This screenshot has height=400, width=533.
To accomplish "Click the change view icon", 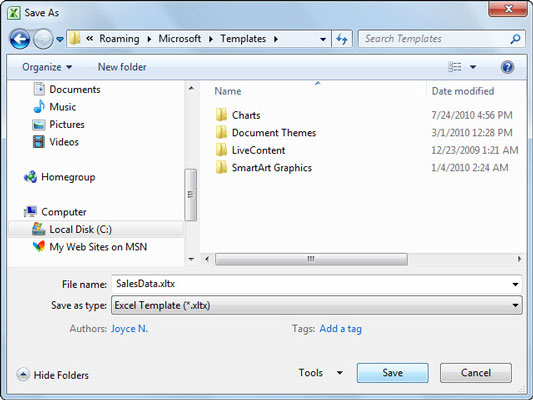I will [454, 67].
